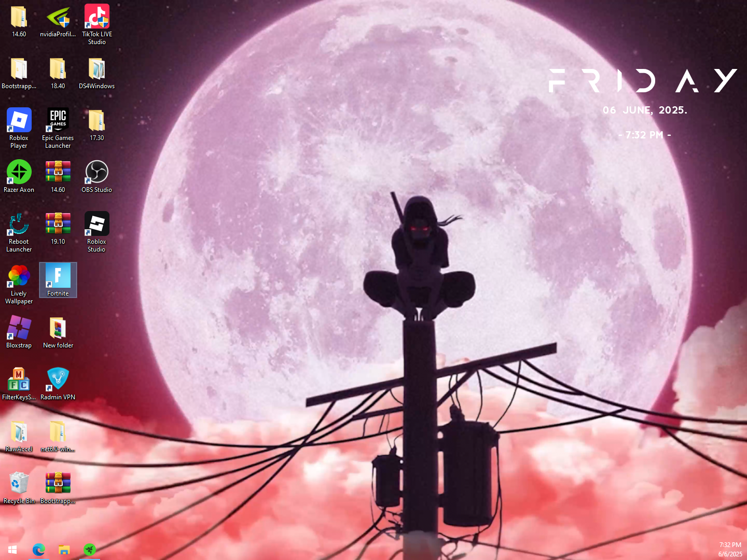The width and height of the screenshot is (747, 560).
Task: Open File Explorer from taskbar
Action: pyautogui.click(x=64, y=550)
